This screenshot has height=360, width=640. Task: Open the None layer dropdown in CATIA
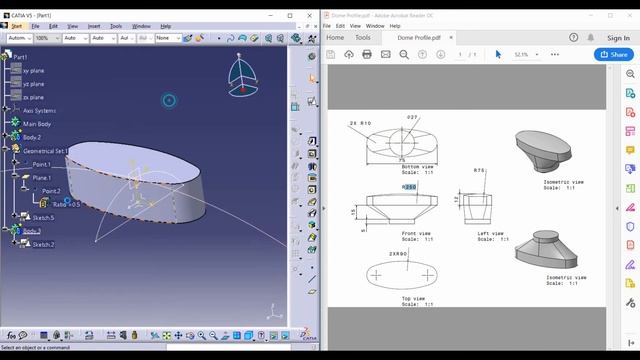click(168, 38)
